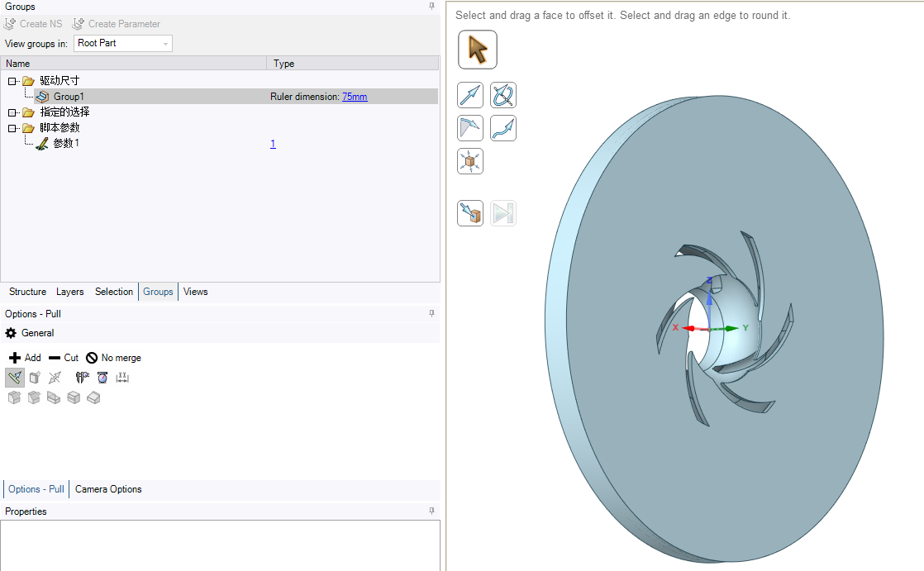
Task: Choose the Up To tool guide
Action: [x=470, y=213]
